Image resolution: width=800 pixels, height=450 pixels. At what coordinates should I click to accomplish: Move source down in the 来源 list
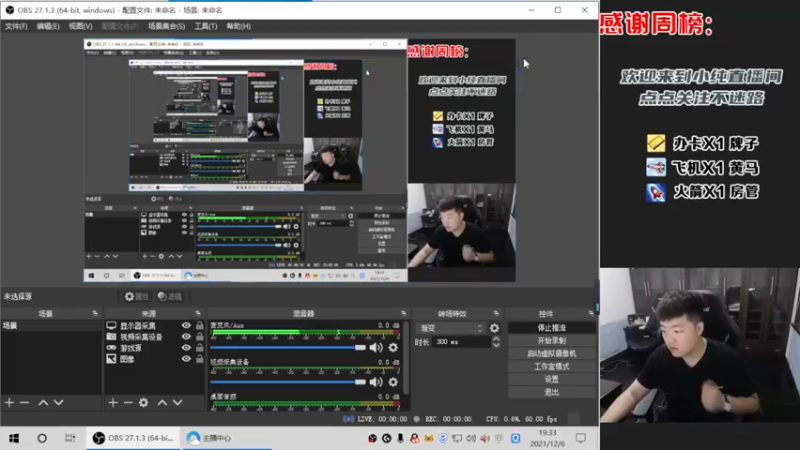coord(178,403)
